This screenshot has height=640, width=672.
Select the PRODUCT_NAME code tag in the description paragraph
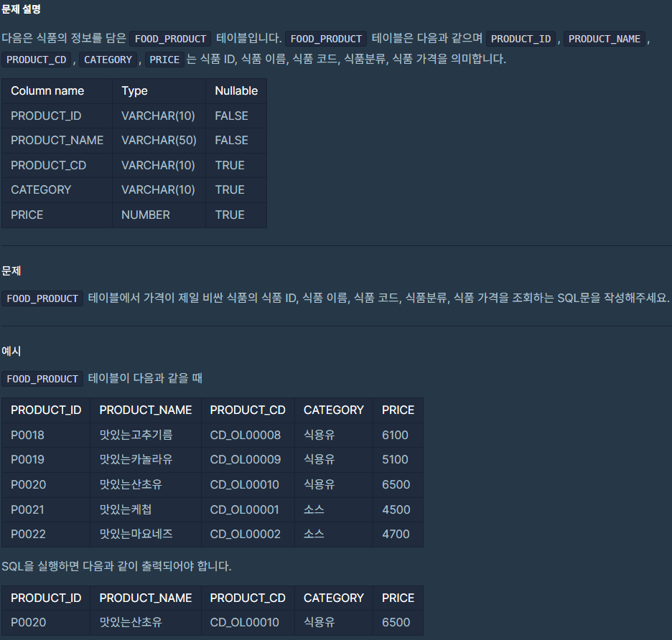click(x=605, y=39)
